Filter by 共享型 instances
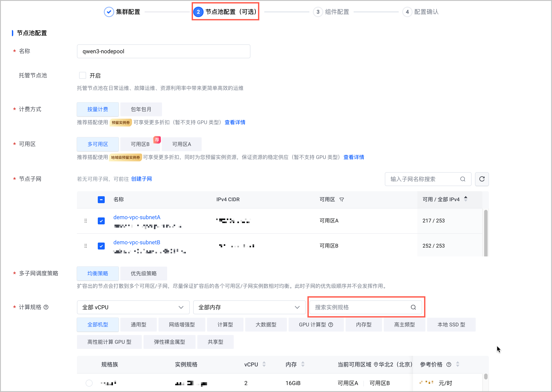This screenshot has width=552, height=392. point(215,342)
